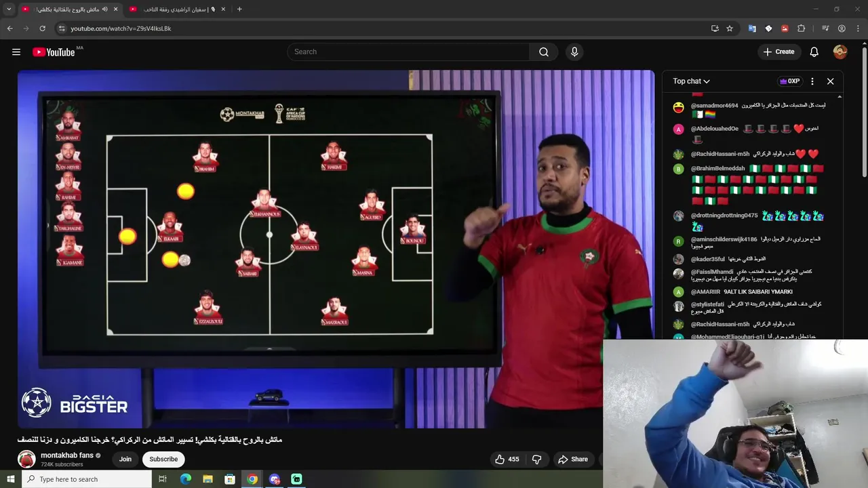Open the media control toolbar icon
This screenshot has height=488, width=868.
tap(825, 28)
